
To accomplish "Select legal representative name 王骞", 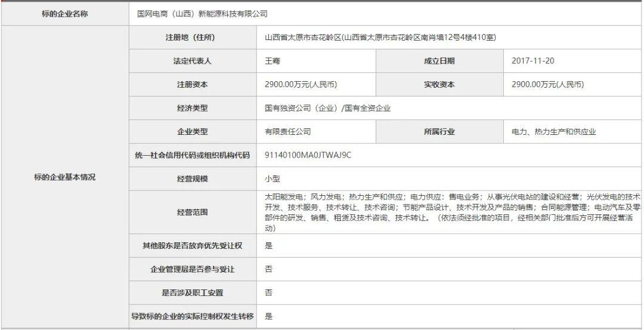I will coord(273,61).
